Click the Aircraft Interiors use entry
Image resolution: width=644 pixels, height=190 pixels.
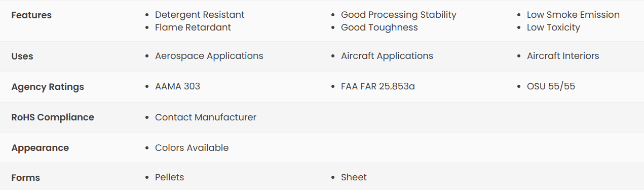click(563, 56)
